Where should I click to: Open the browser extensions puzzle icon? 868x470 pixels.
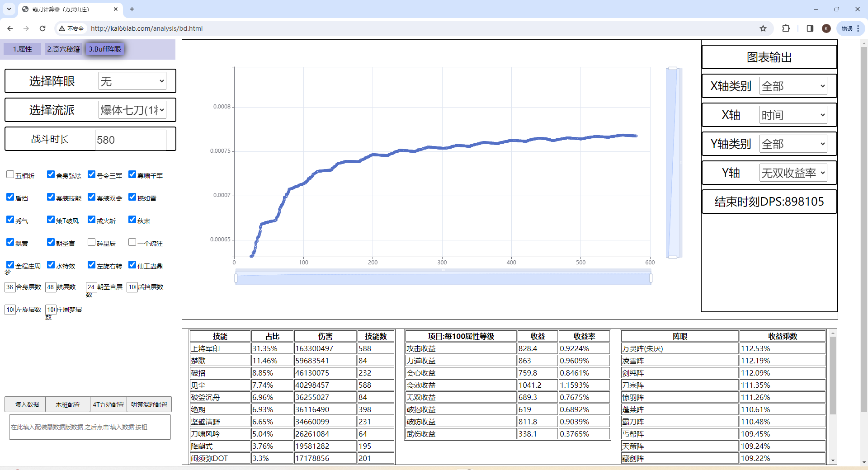pos(786,28)
